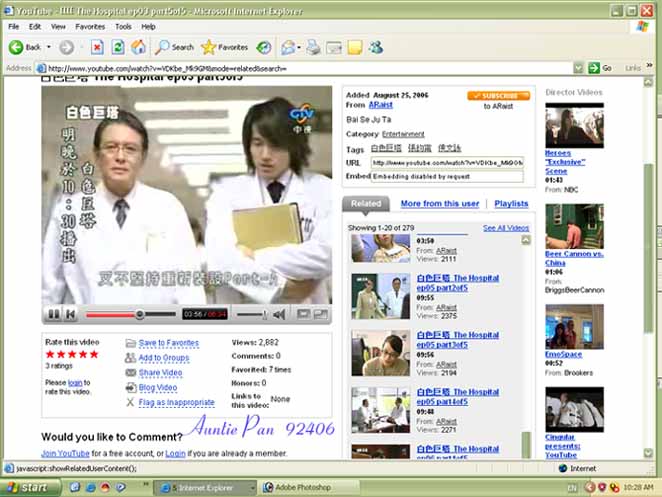Expand the Mail button dropdown arrow
The width and height of the screenshot is (662, 497).
[299, 48]
